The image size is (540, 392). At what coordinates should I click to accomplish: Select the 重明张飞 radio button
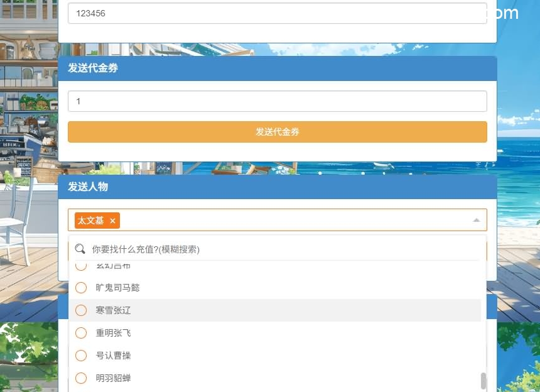[x=81, y=333]
